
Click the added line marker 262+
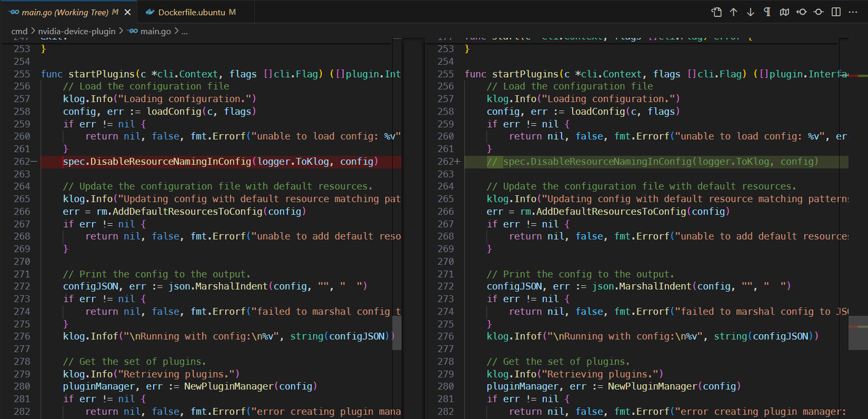pyautogui.click(x=448, y=162)
